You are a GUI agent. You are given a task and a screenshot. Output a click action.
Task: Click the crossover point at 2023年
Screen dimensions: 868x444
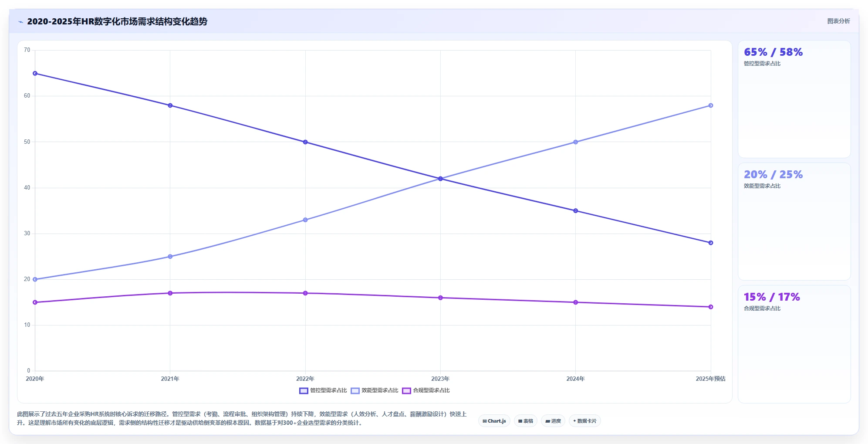pyautogui.click(x=440, y=179)
